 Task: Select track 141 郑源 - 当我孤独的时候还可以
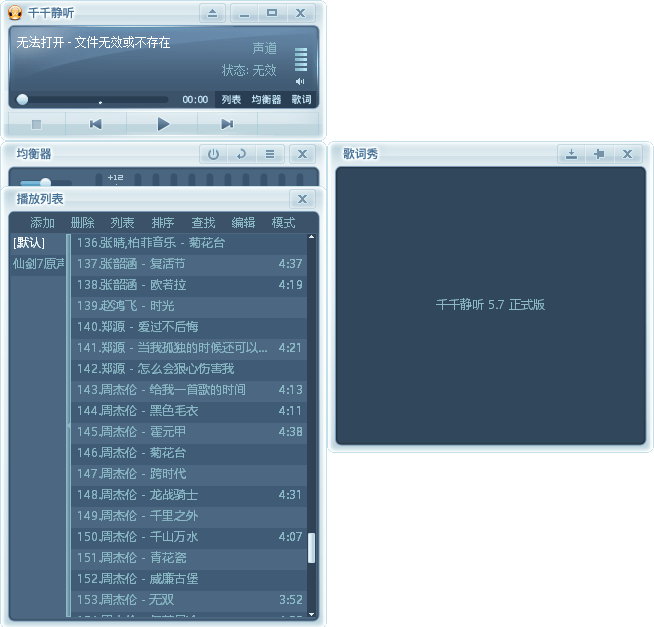point(189,348)
